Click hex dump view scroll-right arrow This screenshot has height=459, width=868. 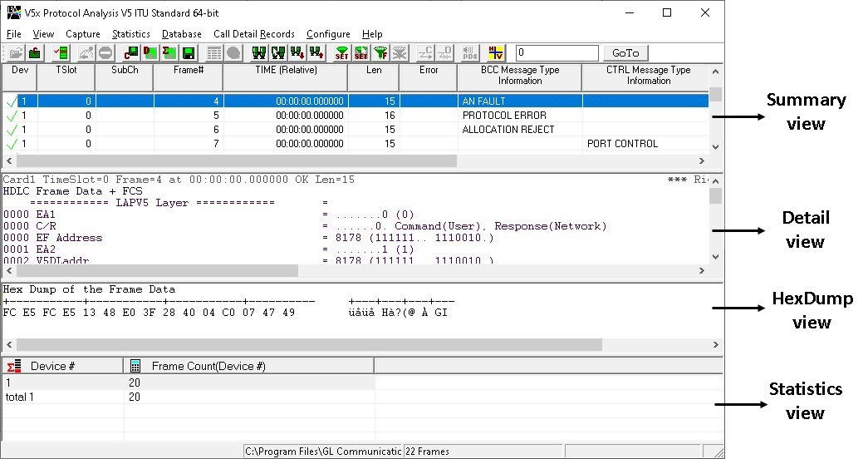point(715,345)
